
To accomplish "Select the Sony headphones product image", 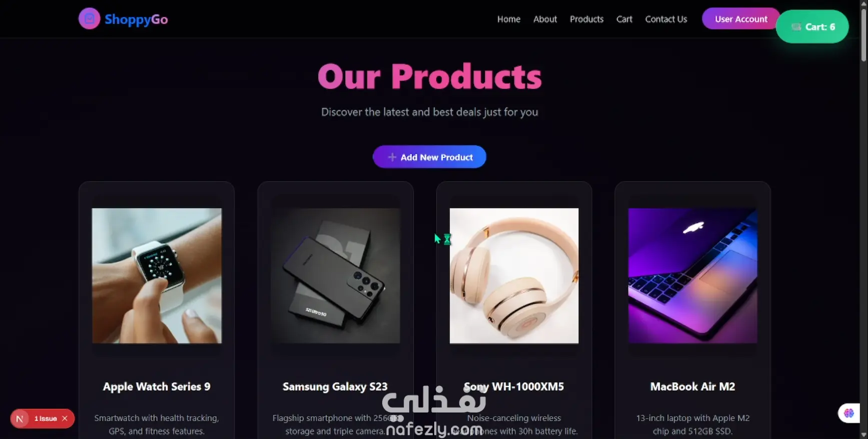I will [514, 275].
